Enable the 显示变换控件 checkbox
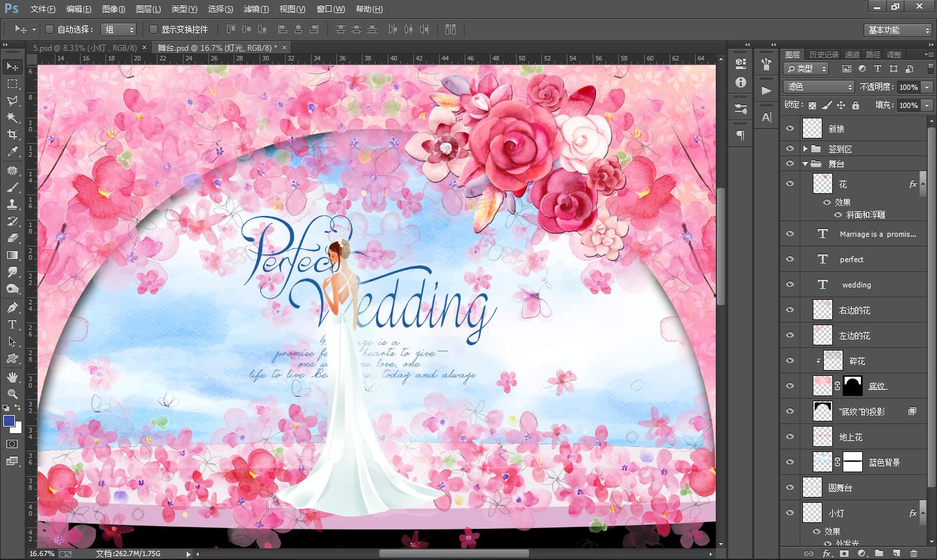Image resolution: width=937 pixels, height=560 pixels. point(154,29)
